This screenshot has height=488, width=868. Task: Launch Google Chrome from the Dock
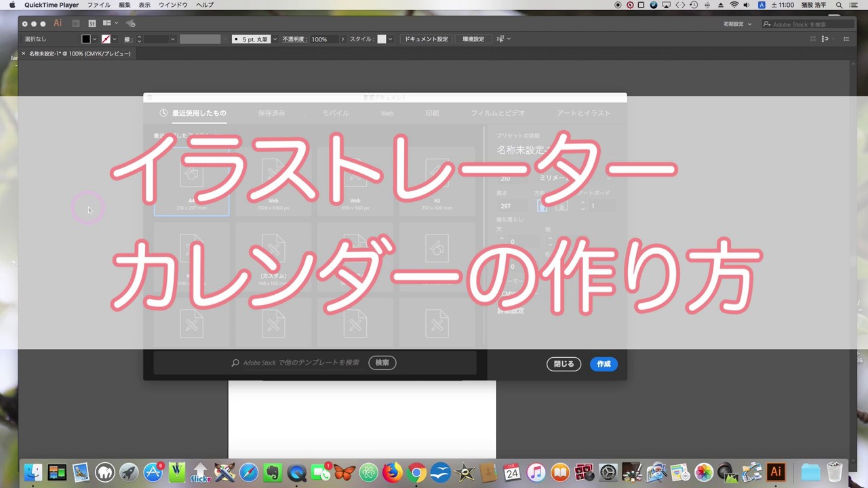pyautogui.click(x=416, y=472)
